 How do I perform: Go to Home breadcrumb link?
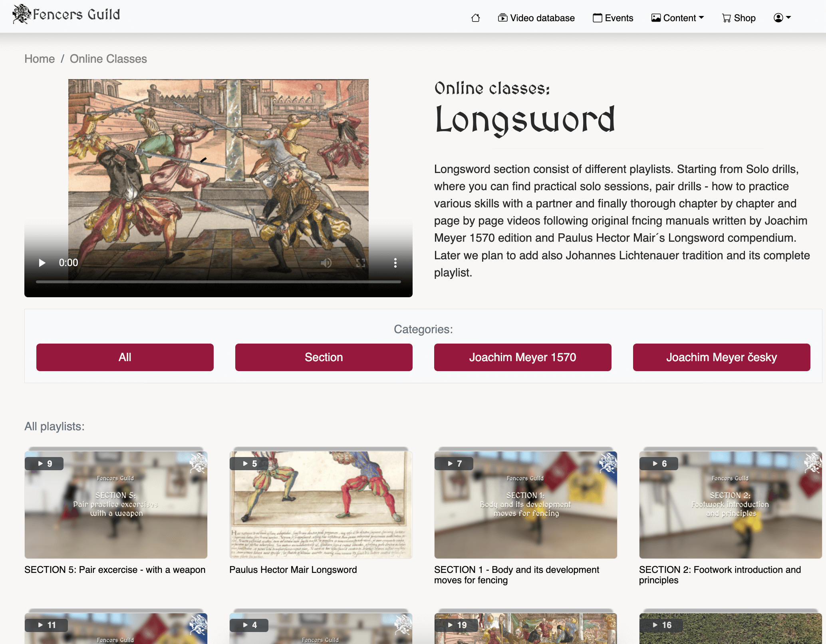(40, 59)
